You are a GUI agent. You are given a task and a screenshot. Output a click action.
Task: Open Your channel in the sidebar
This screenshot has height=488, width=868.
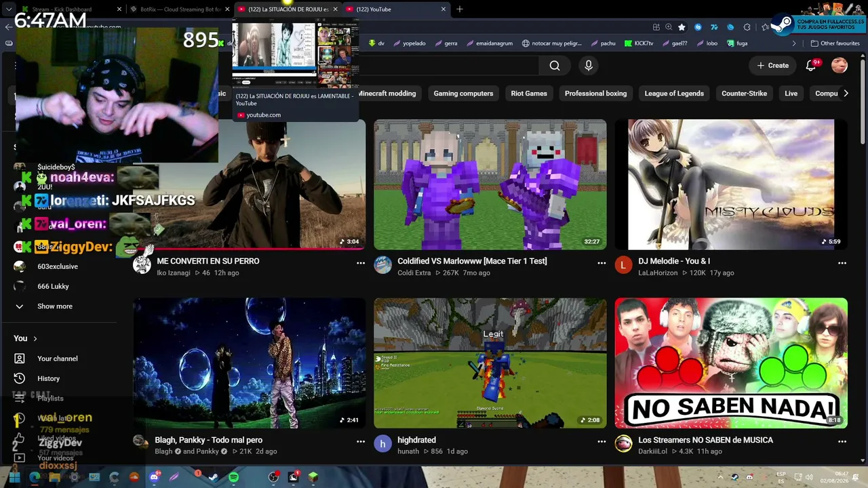tap(58, 359)
